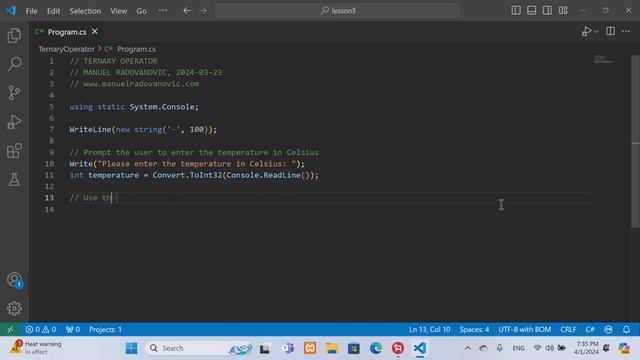The image size is (640, 360).
Task: Toggle the primary side bar layout
Action: 516,11
